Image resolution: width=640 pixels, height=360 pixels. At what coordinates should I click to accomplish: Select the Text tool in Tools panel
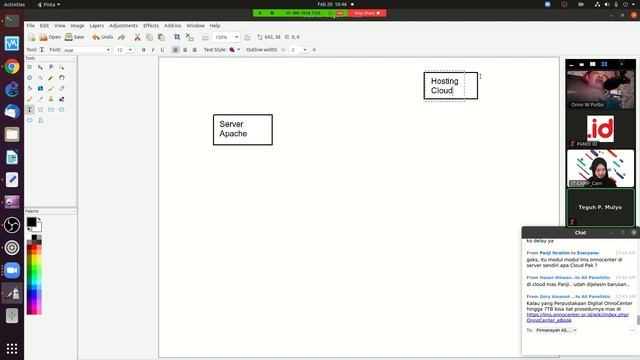(x=30, y=109)
